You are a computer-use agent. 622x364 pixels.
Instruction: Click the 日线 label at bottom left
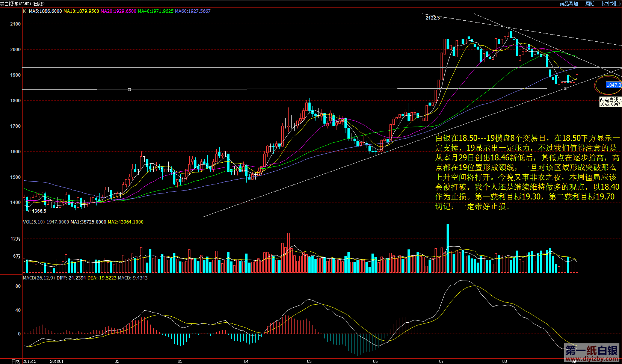16,361
